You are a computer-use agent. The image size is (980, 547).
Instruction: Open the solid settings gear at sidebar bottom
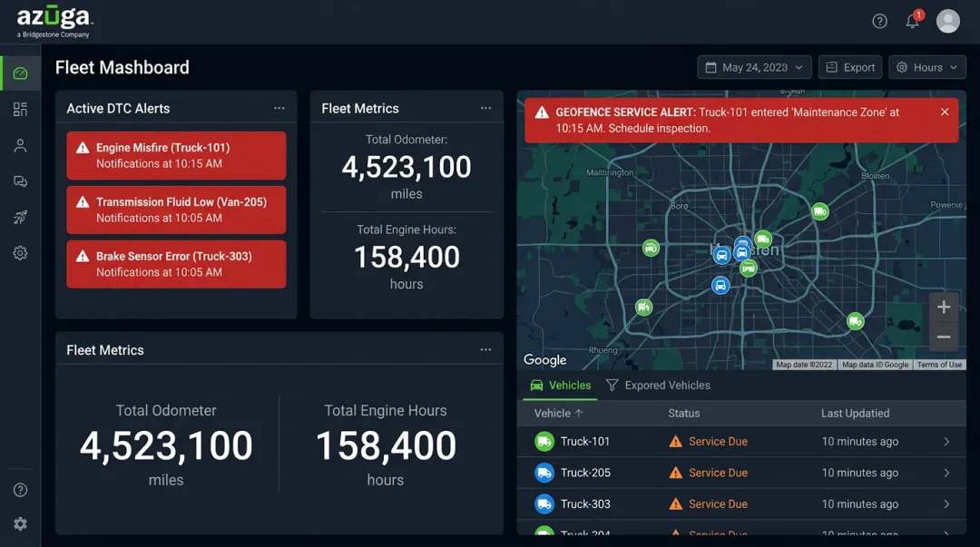[20, 524]
